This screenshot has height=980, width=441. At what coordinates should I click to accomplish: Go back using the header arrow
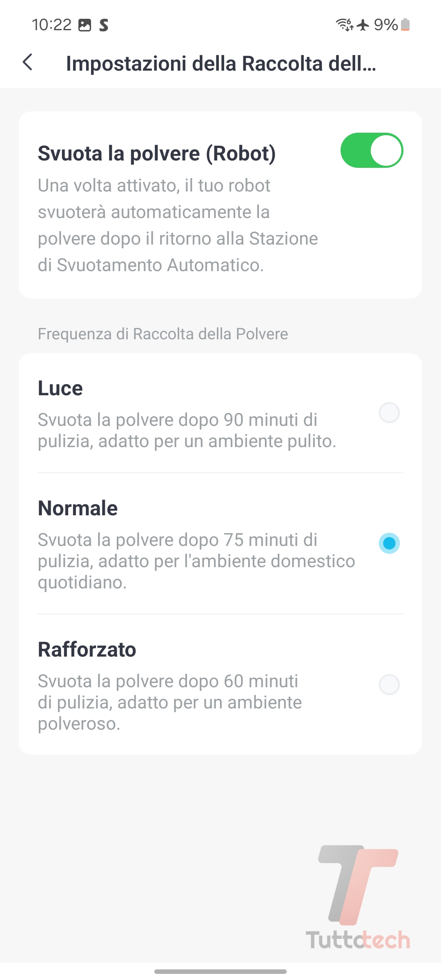28,62
